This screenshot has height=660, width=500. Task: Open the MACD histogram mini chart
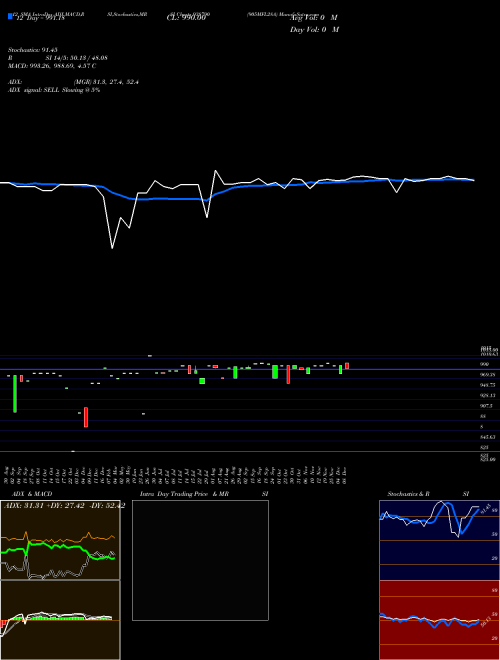point(60,620)
